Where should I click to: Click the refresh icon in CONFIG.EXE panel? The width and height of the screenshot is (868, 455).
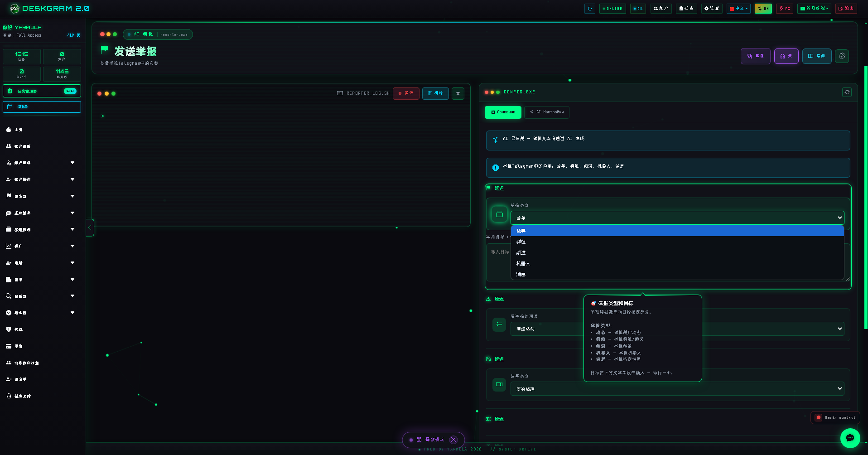coord(847,92)
